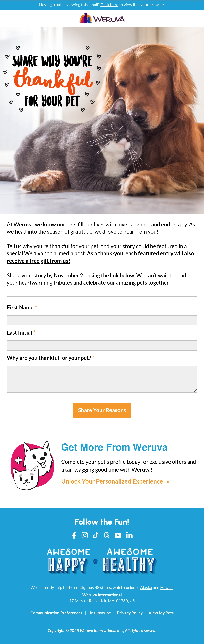Click the thankful-for-your-pet text area
This screenshot has width=204, height=644.
[x=102, y=379]
